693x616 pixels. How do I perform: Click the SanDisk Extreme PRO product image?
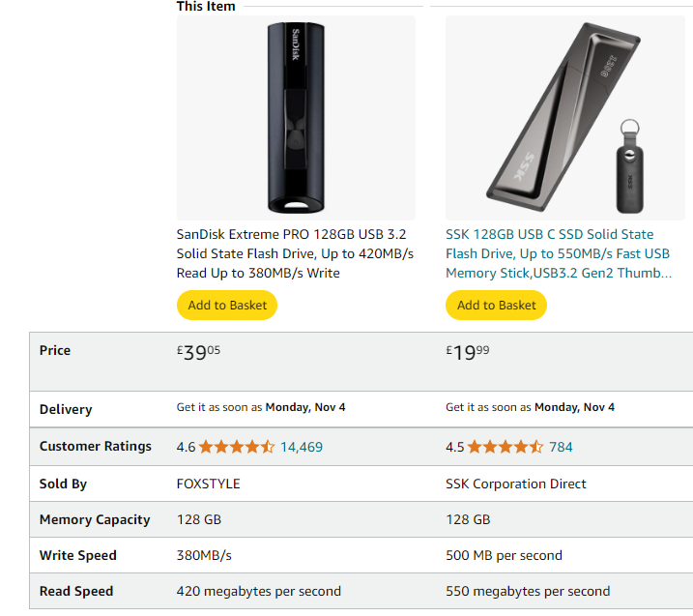[296, 118]
